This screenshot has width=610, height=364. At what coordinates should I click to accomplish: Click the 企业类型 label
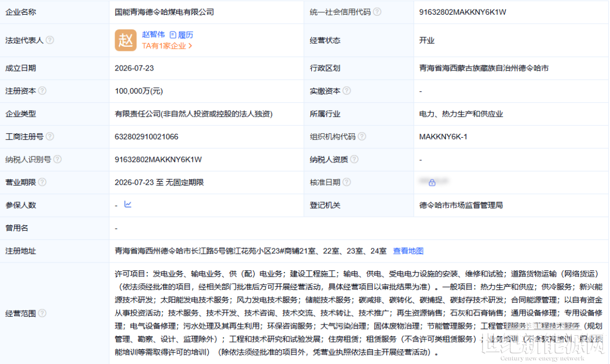click(21, 113)
